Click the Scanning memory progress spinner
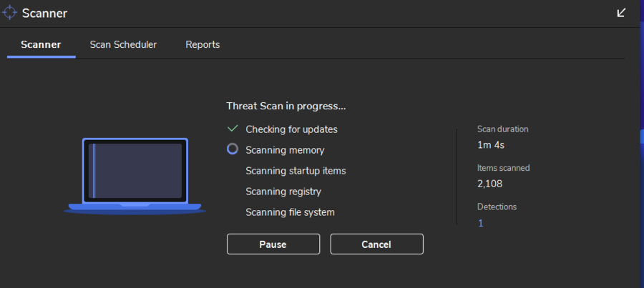This screenshot has height=288, width=644. tap(232, 149)
